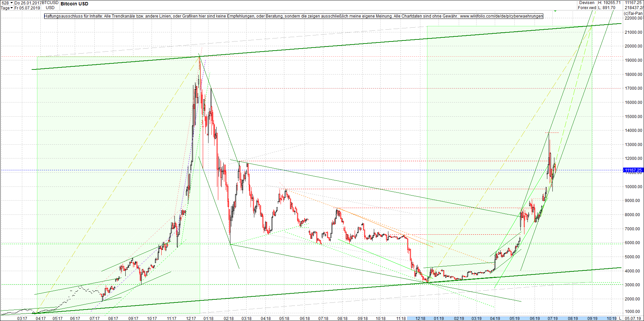Screen dimensions: 644x321
Task: Click the BTCUSD symbol field
Action: (x=50, y=2)
